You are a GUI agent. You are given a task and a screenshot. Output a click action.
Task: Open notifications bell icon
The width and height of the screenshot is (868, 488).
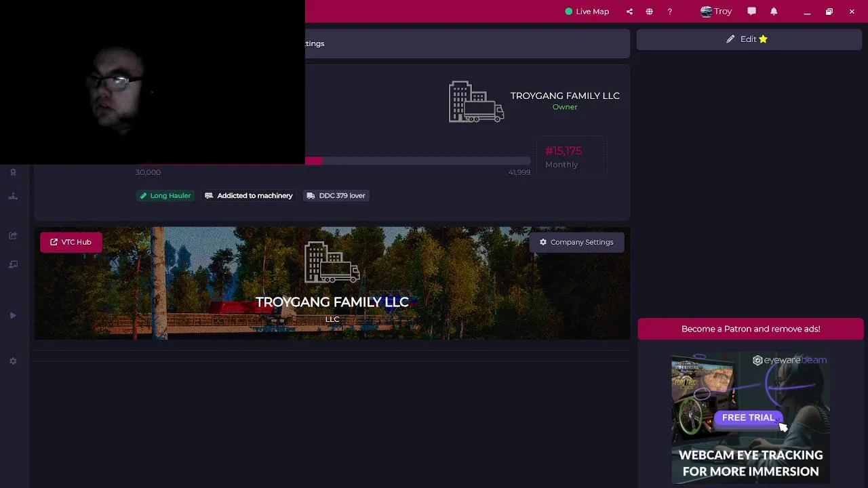(774, 12)
